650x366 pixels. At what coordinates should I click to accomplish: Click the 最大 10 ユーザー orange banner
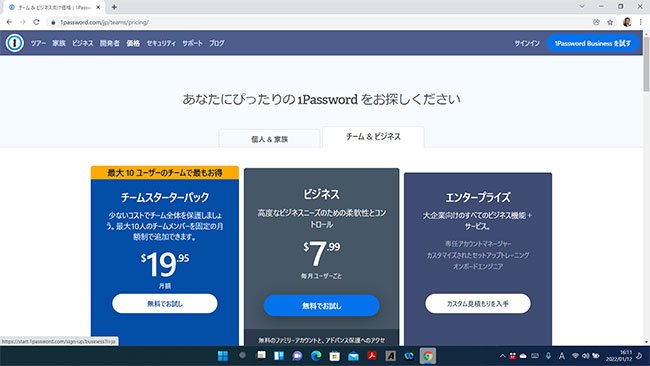click(165, 172)
